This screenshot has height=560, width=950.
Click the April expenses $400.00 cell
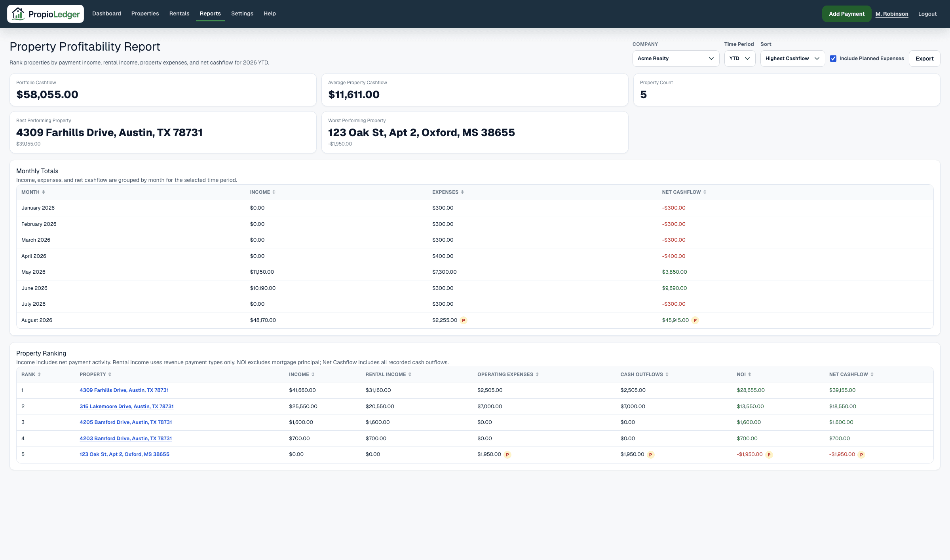tap(443, 256)
